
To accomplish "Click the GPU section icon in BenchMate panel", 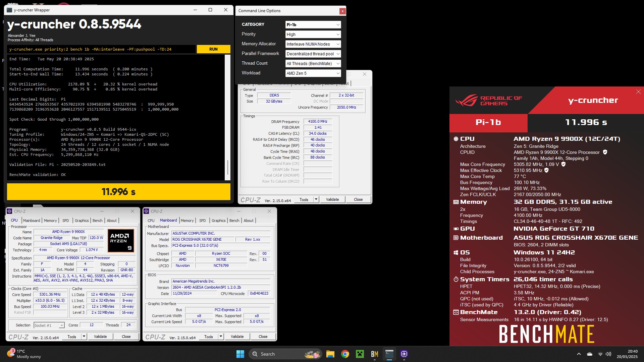I will coord(456,229).
